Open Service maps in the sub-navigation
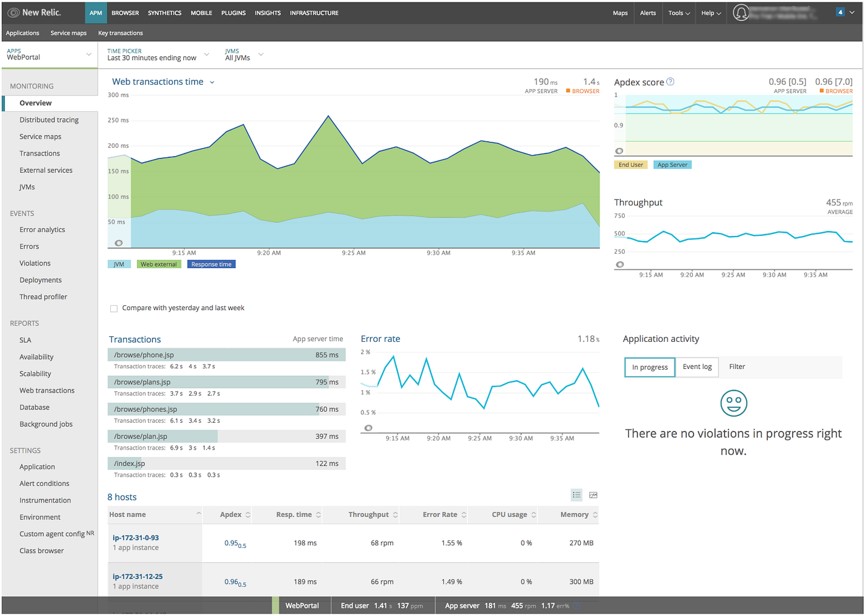 (68, 33)
